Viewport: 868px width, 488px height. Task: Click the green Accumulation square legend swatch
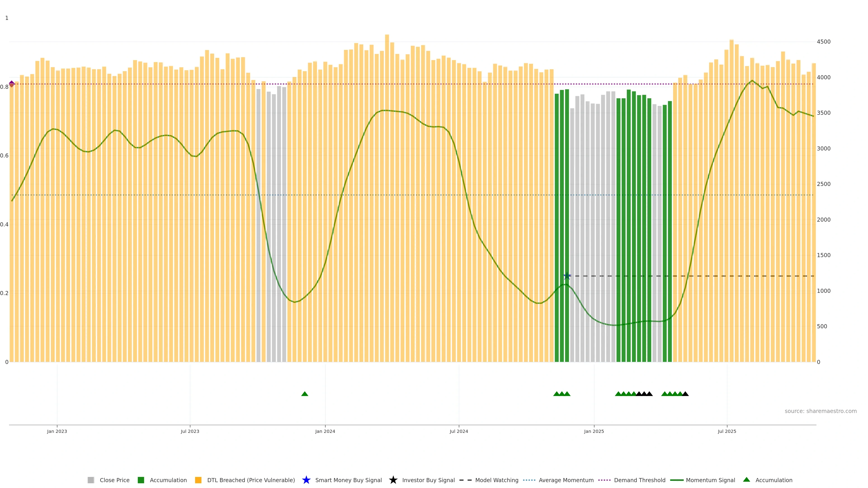click(x=141, y=480)
